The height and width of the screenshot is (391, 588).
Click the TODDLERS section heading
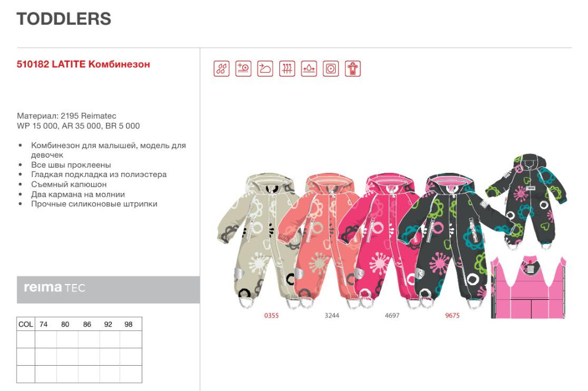pos(64,19)
